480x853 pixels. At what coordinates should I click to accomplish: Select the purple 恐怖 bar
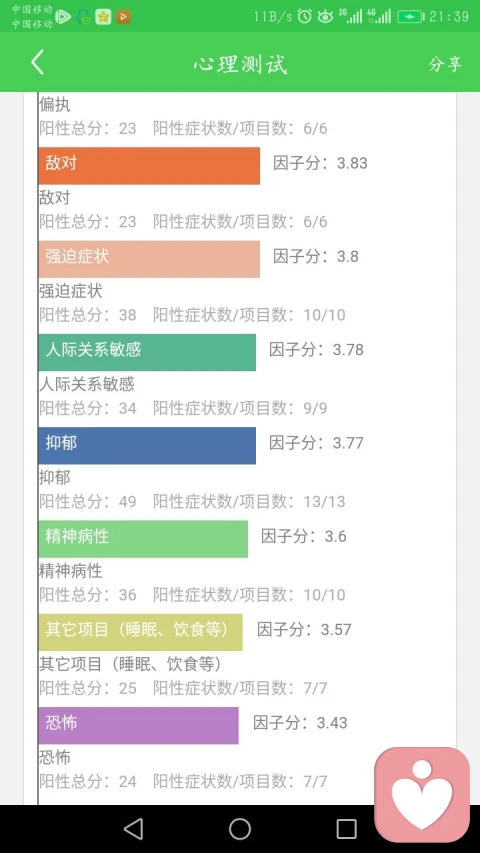coord(138,725)
